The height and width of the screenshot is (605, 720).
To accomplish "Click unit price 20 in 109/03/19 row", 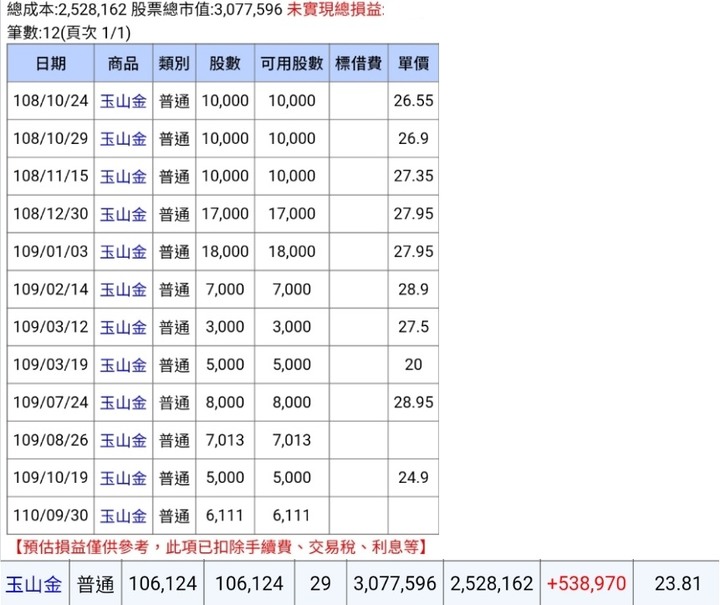I will [413, 364].
